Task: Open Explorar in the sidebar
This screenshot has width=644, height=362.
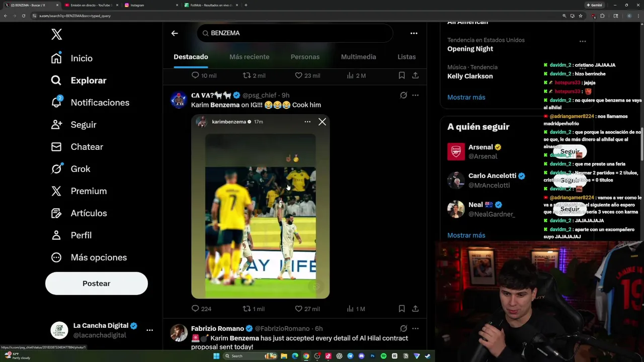Action: coord(78,80)
